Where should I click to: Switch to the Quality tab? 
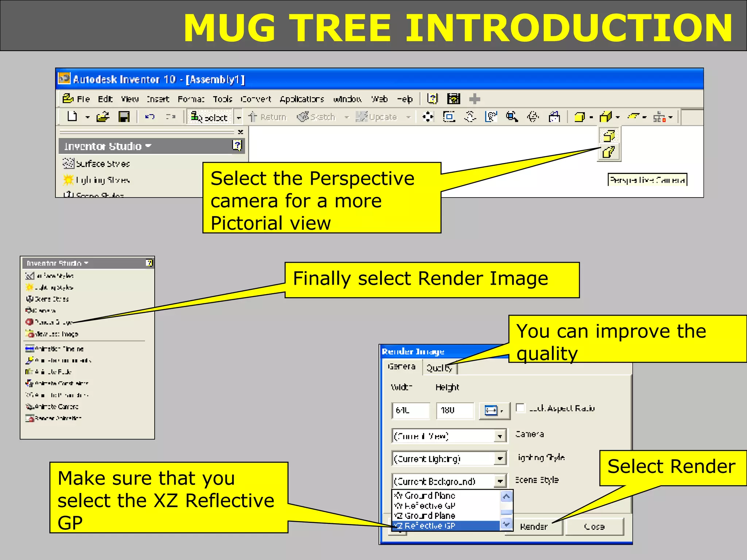click(439, 368)
